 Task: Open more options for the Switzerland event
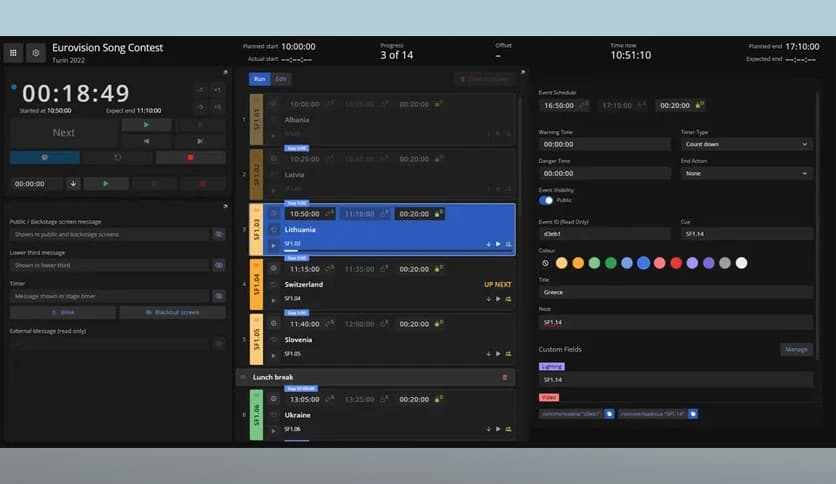(508, 299)
